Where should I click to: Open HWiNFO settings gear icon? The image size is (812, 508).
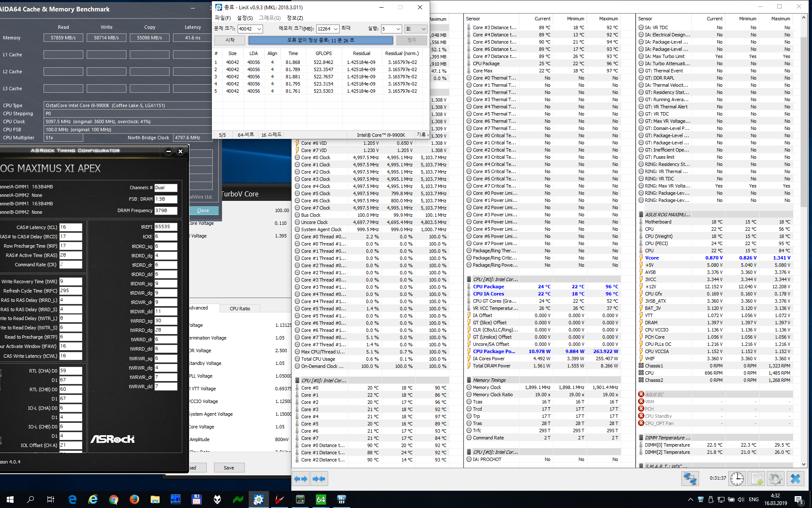click(x=775, y=479)
